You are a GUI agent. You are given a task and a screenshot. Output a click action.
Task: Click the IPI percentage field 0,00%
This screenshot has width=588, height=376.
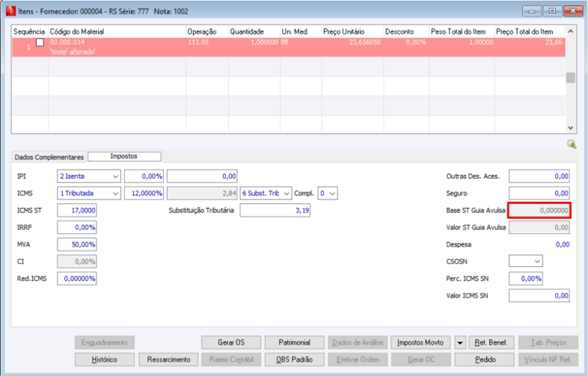(x=144, y=176)
